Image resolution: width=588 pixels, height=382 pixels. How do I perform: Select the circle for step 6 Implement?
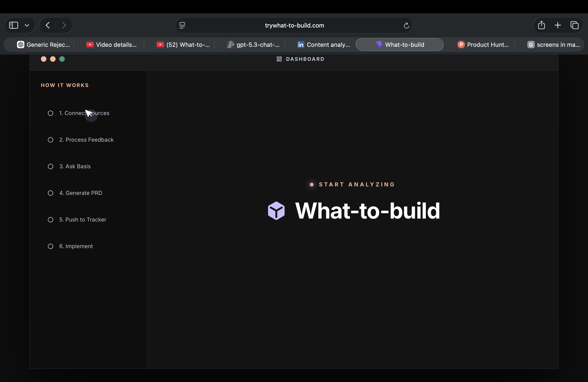(50, 246)
